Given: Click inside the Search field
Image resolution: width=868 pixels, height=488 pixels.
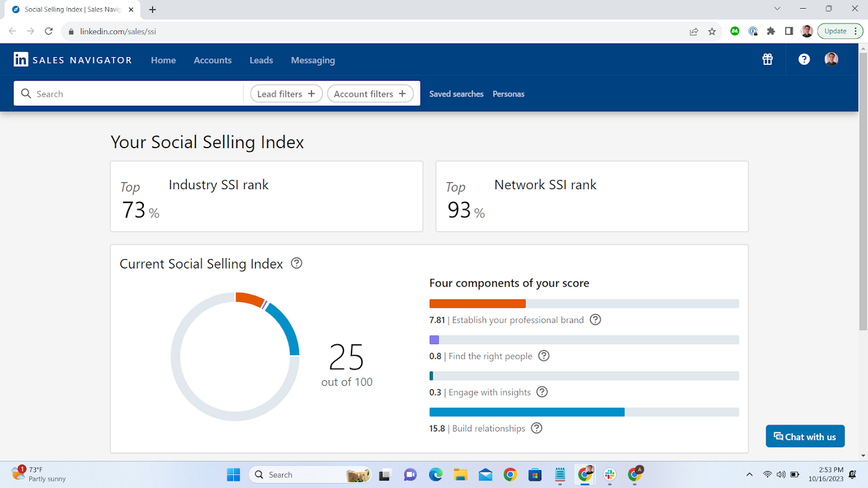Looking at the screenshot, I should [124, 93].
